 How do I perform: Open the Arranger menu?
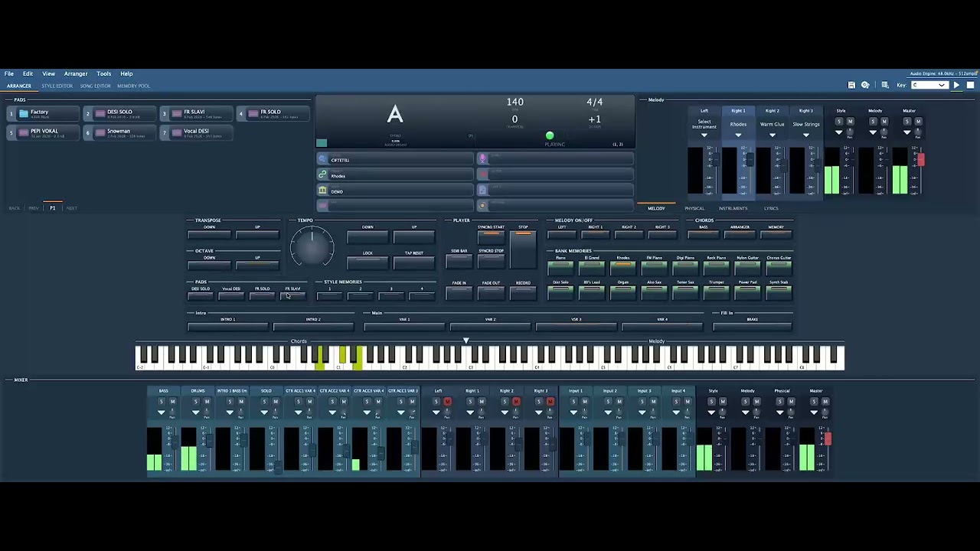coord(76,73)
